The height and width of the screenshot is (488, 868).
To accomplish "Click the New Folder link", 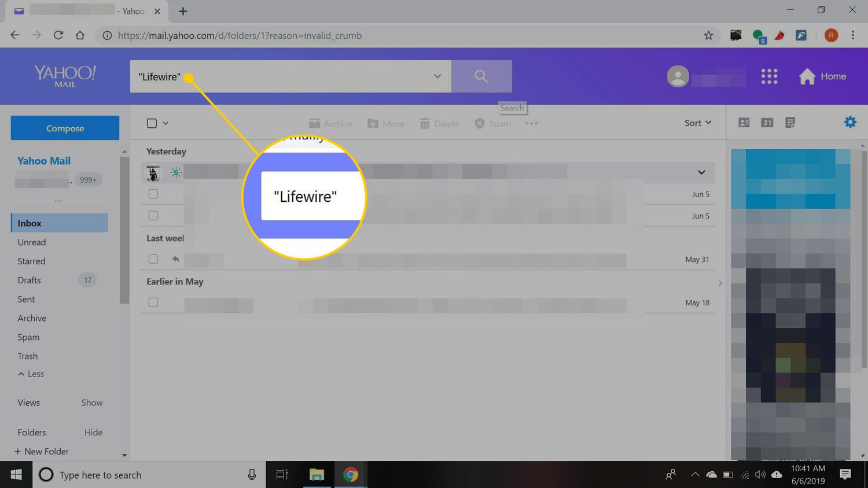I will (x=42, y=451).
